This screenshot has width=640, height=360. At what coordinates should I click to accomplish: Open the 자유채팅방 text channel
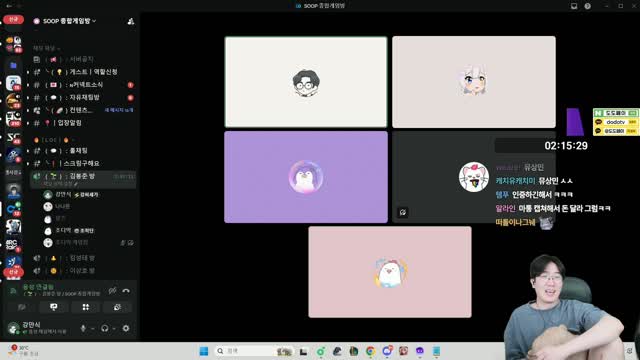[84, 98]
